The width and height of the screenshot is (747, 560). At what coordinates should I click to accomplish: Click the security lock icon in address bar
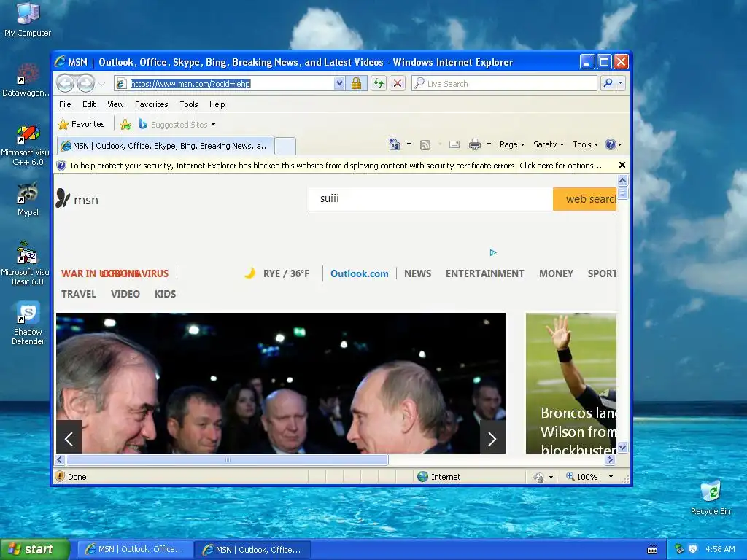[356, 83]
